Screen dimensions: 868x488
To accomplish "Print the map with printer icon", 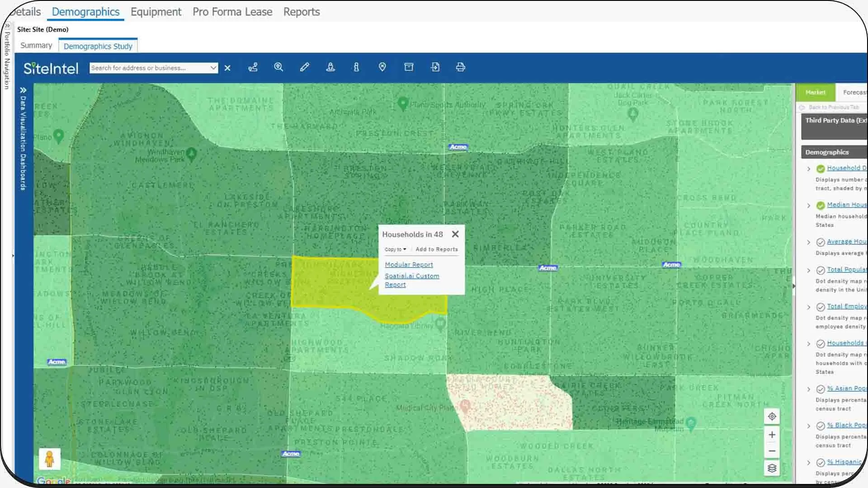I will tap(461, 67).
